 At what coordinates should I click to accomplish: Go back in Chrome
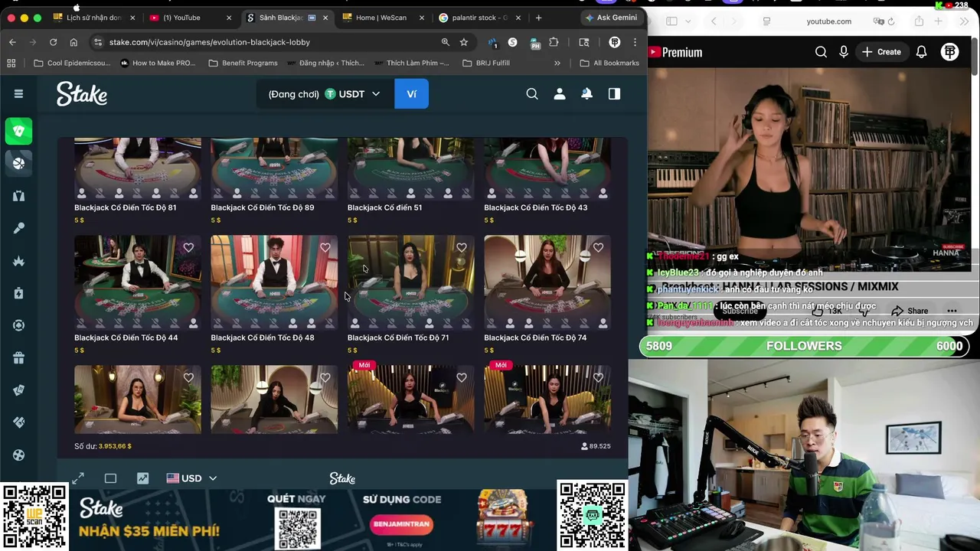tap(12, 42)
